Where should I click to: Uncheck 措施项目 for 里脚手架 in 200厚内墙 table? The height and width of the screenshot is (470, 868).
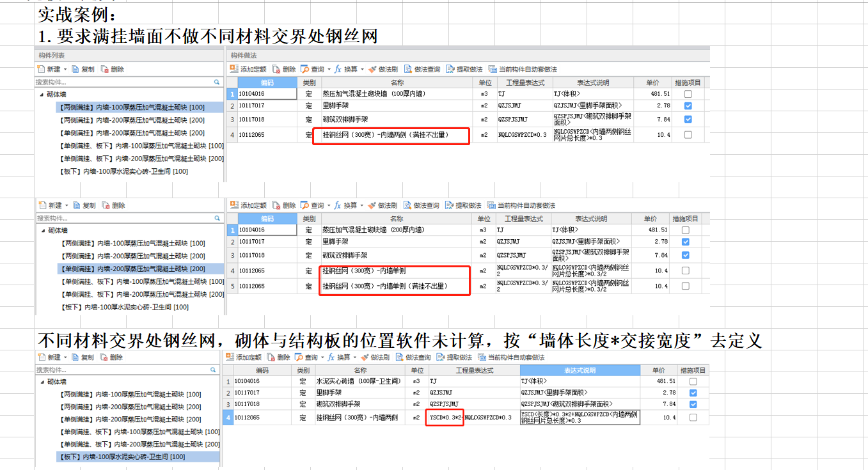[x=686, y=242]
